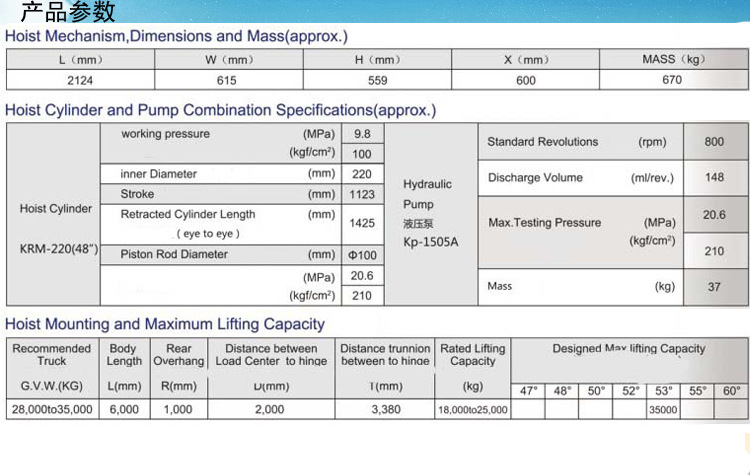Screen dimensions: 750x475
Task: Click the "Hoist Cylinder" row heading
Action: pos(55,209)
